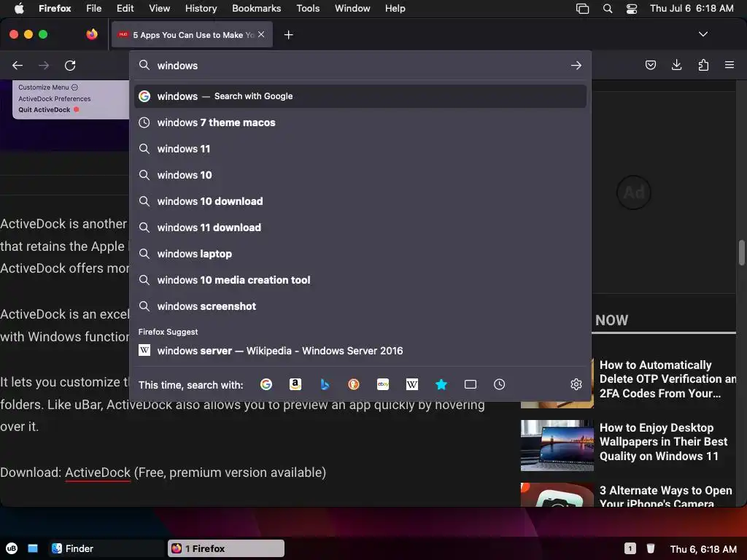
Task: Search this time with DuckDuckGo icon
Action: [354, 384]
